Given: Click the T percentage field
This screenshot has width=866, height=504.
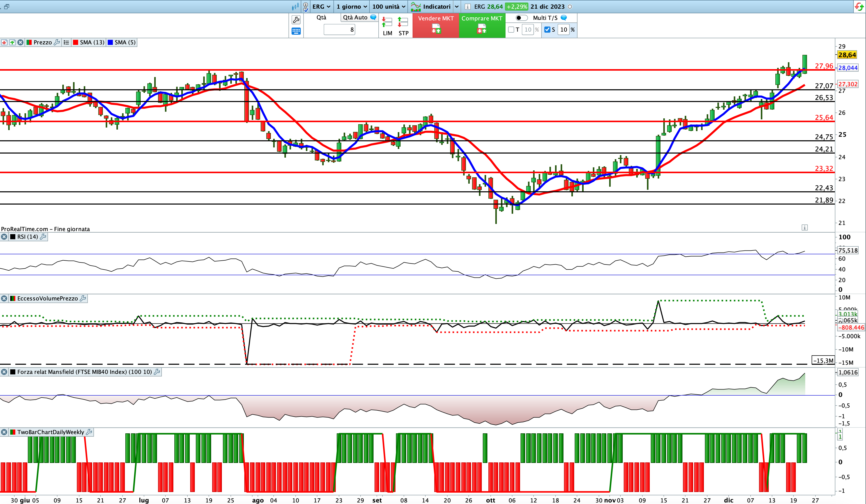Looking at the screenshot, I should click(528, 30).
